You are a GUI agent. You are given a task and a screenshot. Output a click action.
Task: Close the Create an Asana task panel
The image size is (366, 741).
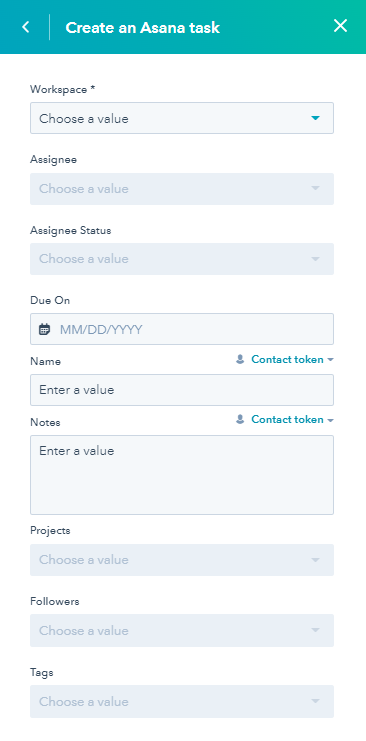tap(340, 26)
